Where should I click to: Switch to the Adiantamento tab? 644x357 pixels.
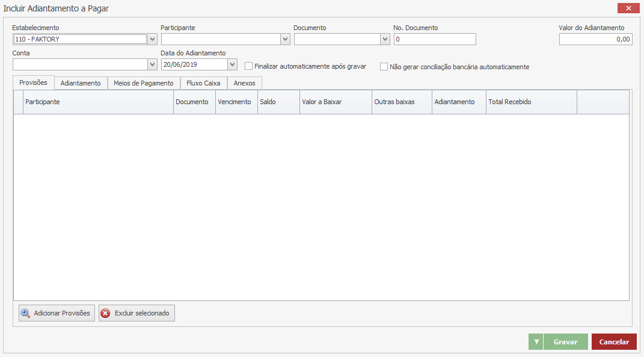click(x=81, y=83)
